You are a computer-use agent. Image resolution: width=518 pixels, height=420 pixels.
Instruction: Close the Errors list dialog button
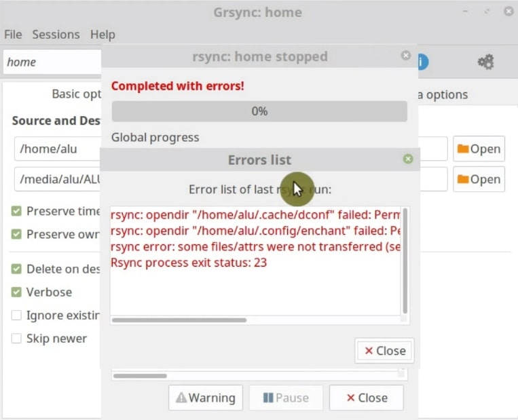[384, 351]
